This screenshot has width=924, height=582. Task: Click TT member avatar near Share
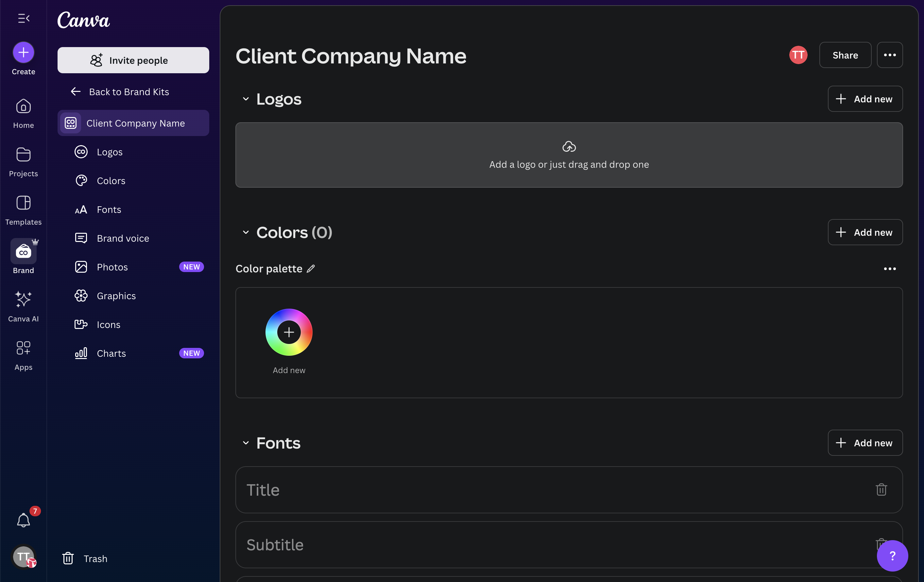click(798, 55)
